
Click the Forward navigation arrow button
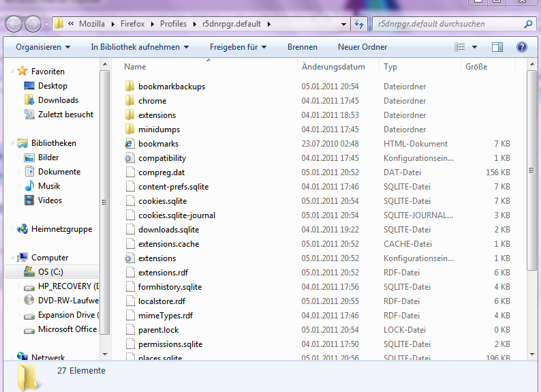point(33,24)
